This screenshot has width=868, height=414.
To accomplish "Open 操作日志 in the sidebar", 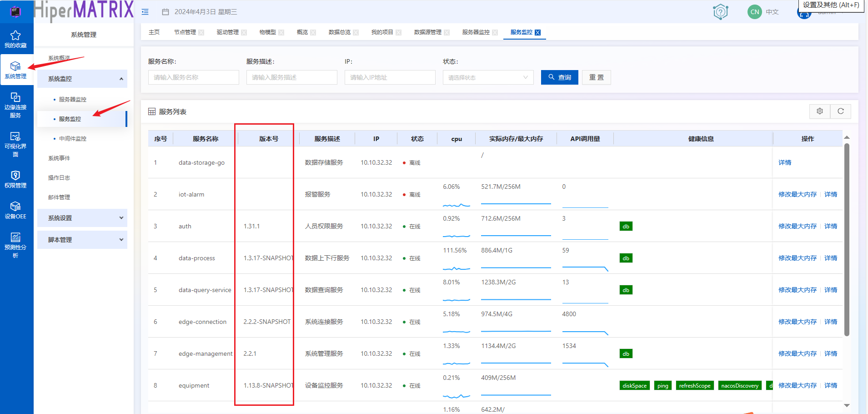I will coord(59,178).
